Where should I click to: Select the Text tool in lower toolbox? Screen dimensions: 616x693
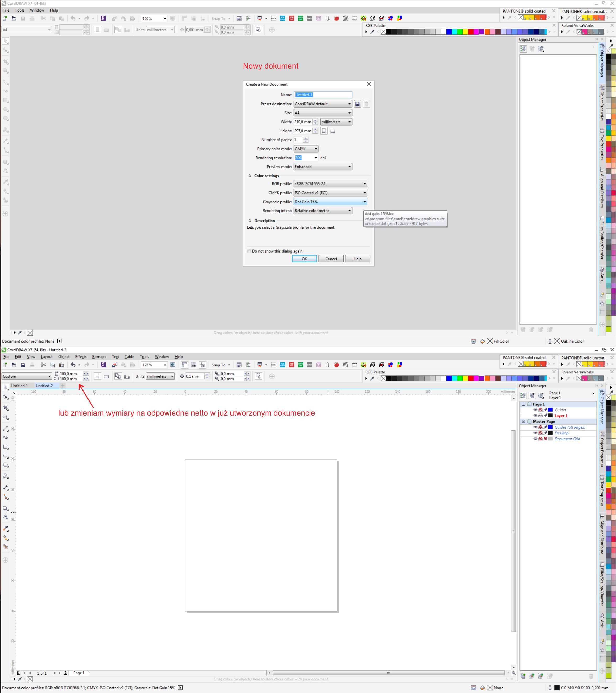click(5, 476)
